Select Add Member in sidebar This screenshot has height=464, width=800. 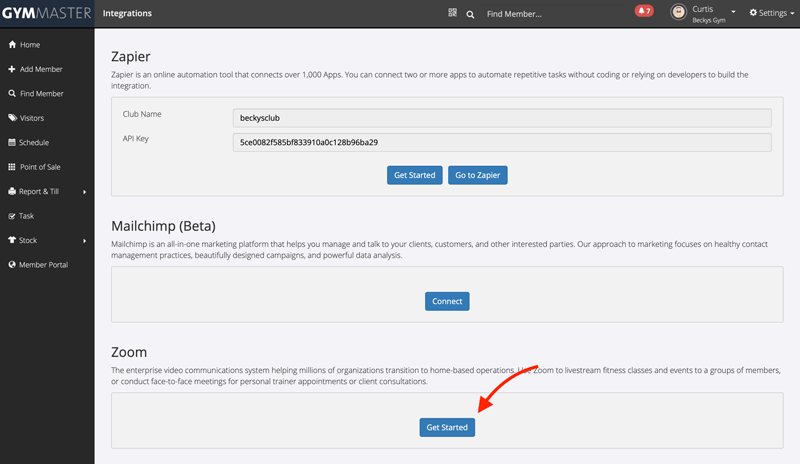40,69
